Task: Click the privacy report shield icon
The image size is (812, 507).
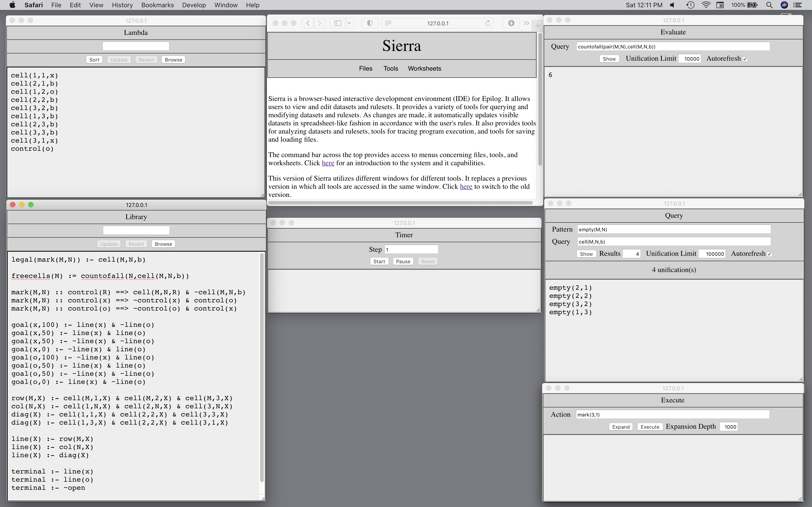Action: 370,23
